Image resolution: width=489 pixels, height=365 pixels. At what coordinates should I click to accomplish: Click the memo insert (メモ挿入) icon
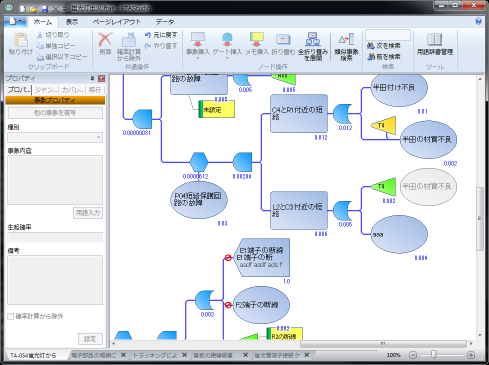pos(257,39)
